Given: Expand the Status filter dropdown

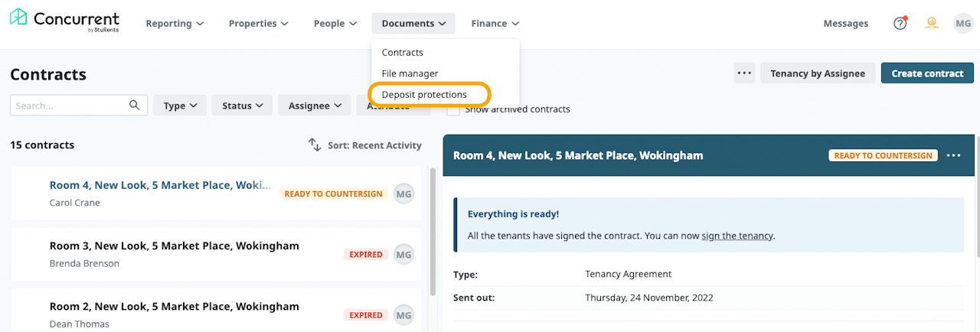Looking at the screenshot, I should (243, 106).
